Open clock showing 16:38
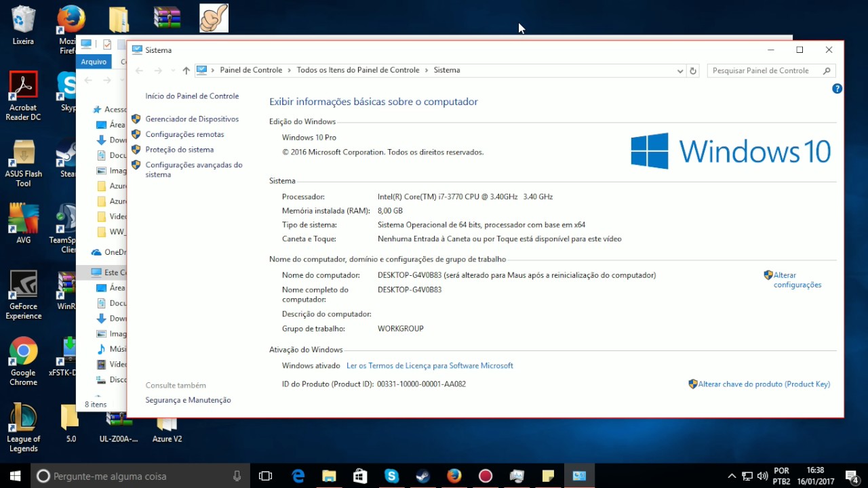 tap(816, 476)
